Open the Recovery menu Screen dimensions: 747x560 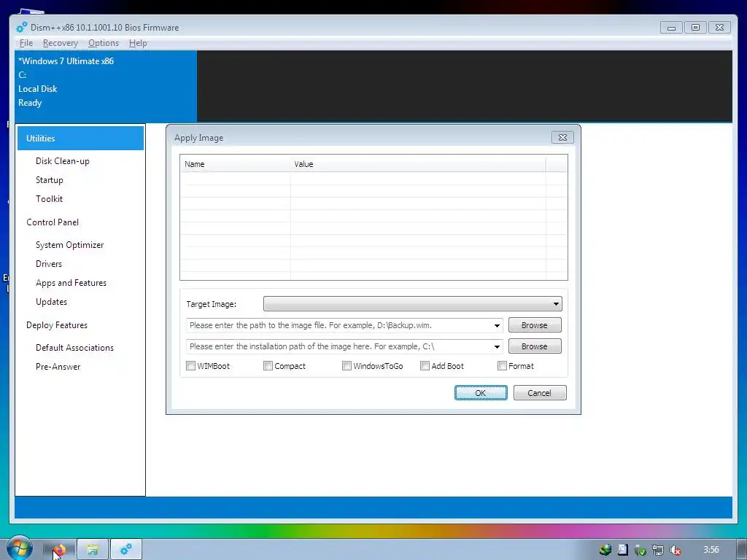pyautogui.click(x=61, y=43)
